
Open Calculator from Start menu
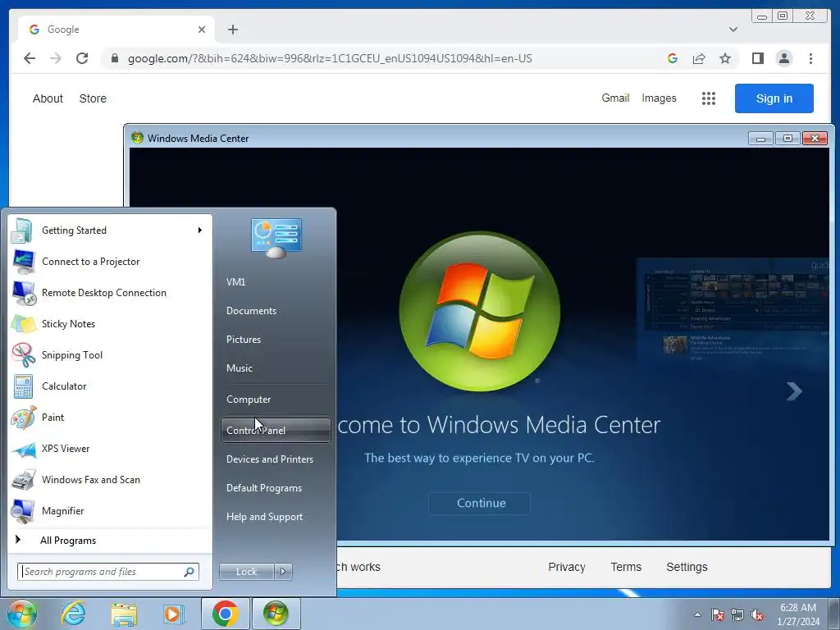point(111,386)
